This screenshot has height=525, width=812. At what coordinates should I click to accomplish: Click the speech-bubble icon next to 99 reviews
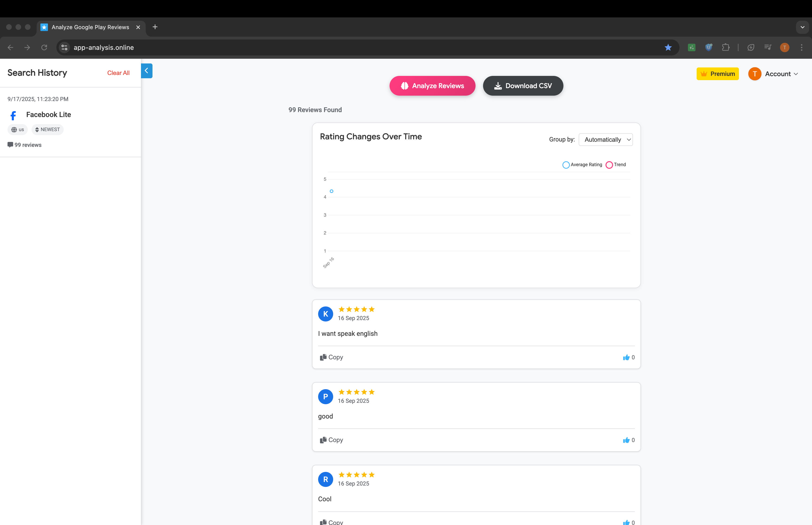(11, 145)
